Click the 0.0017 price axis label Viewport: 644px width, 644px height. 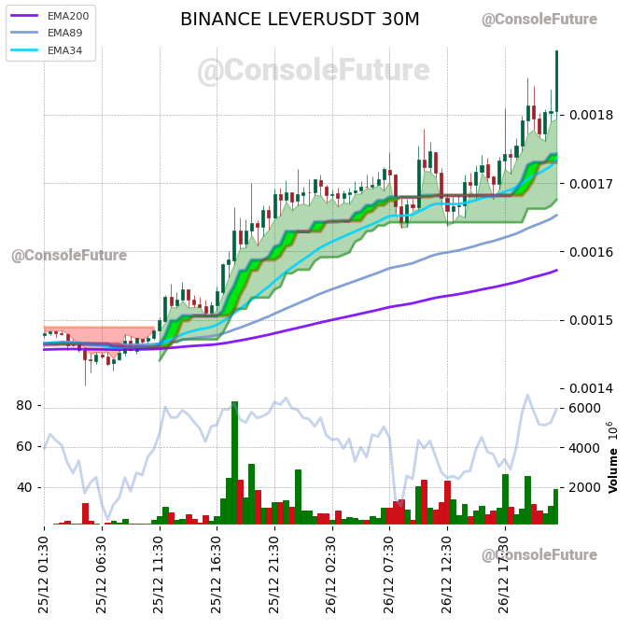(x=591, y=184)
